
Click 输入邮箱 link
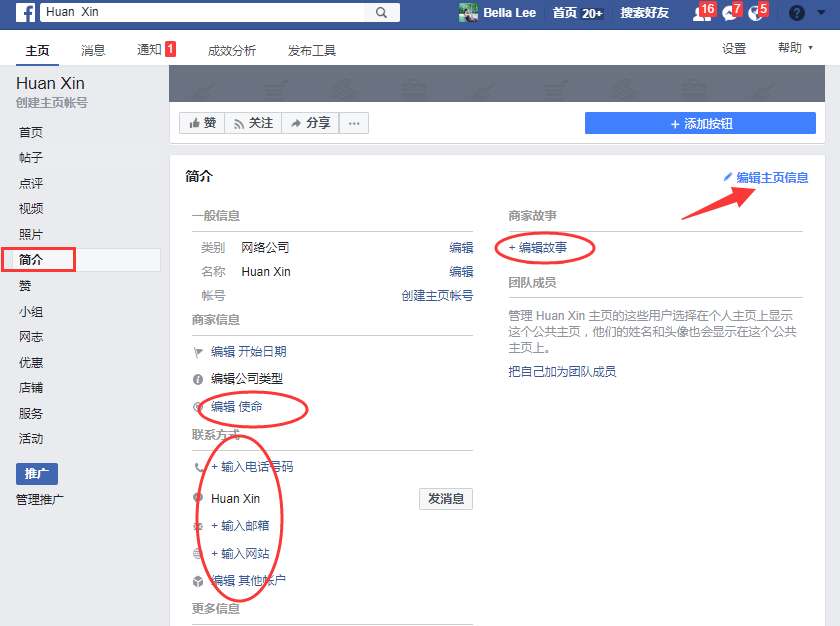pyautogui.click(x=240, y=525)
